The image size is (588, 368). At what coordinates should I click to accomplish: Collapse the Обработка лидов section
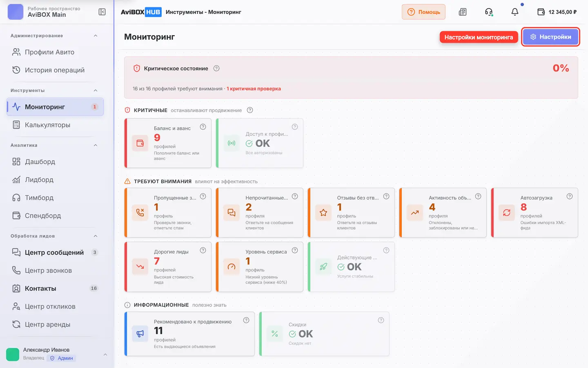coord(96,236)
